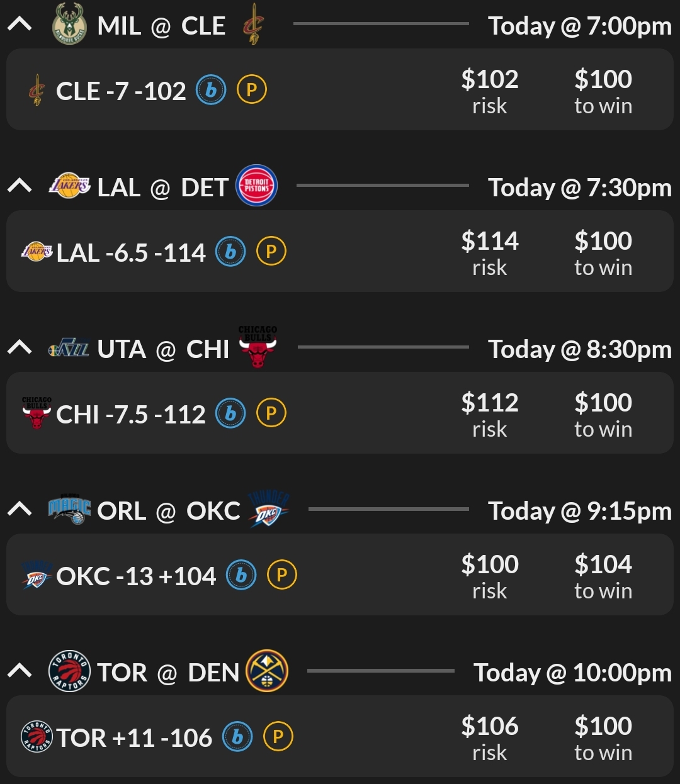680x784 pixels.
Task: Collapse the TOR @ DEN game section
Action: pos(20,671)
